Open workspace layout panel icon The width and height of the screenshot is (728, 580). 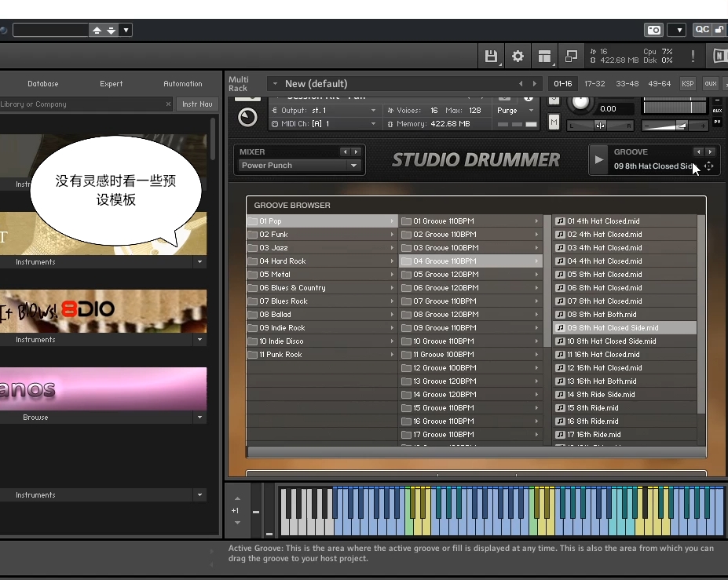coord(544,57)
